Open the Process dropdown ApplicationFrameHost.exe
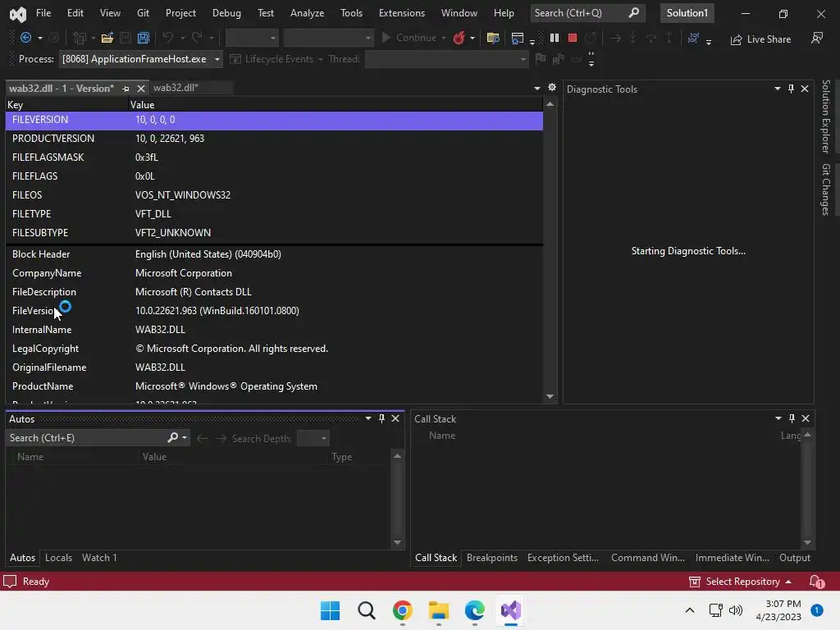Viewport: 840px width, 630px height. tap(140, 59)
